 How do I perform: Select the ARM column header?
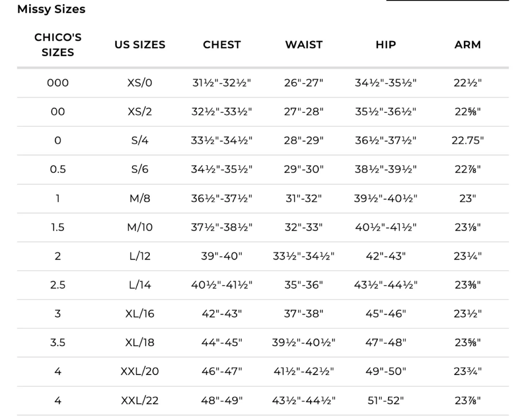468,45
